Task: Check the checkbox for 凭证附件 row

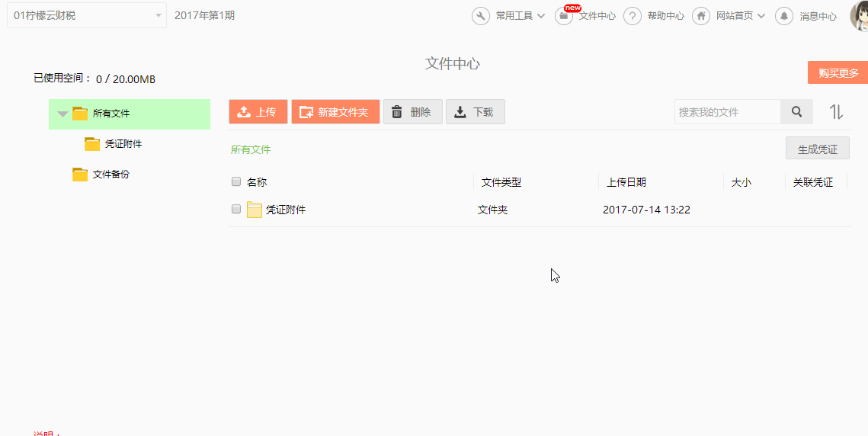Action: [236, 209]
